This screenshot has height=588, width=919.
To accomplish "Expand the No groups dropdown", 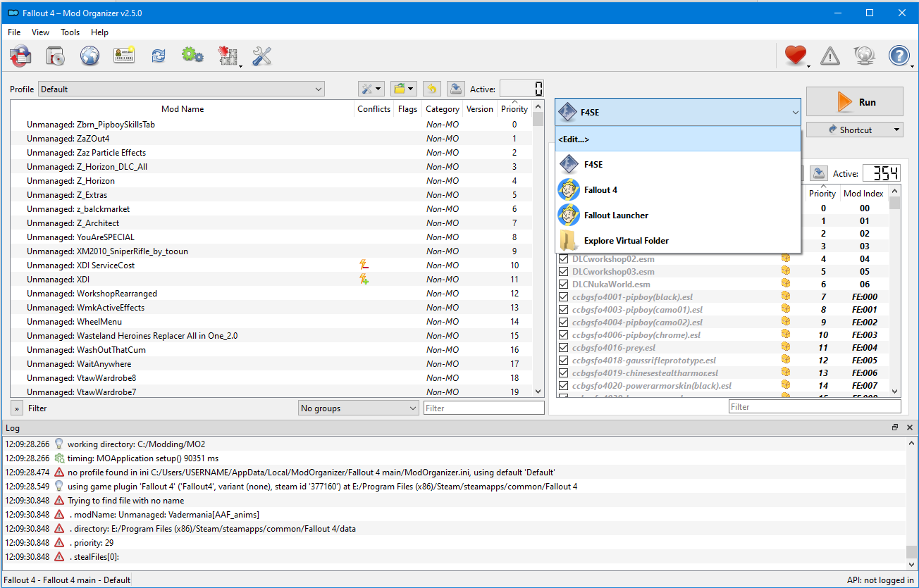I will [358, 408].
